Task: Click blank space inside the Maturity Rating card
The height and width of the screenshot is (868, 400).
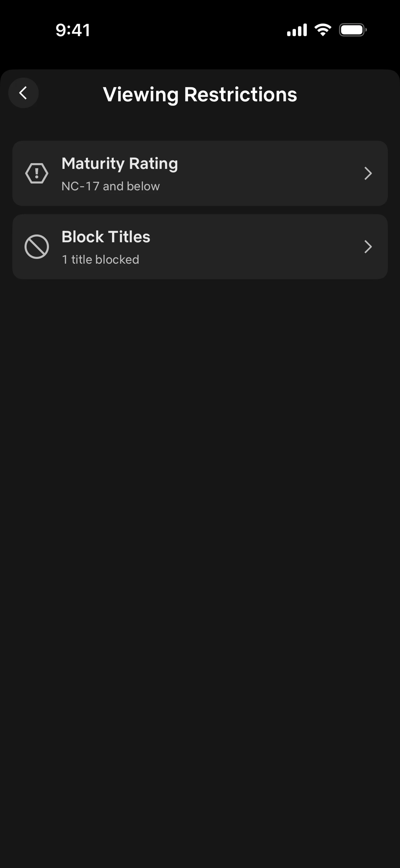Action: click(269, 174)
